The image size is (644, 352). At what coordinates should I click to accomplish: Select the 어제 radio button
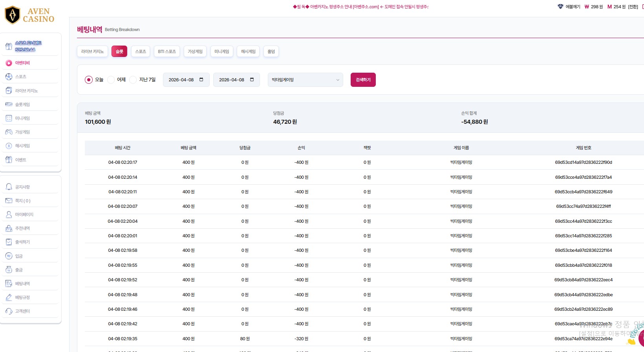[111, 80]
